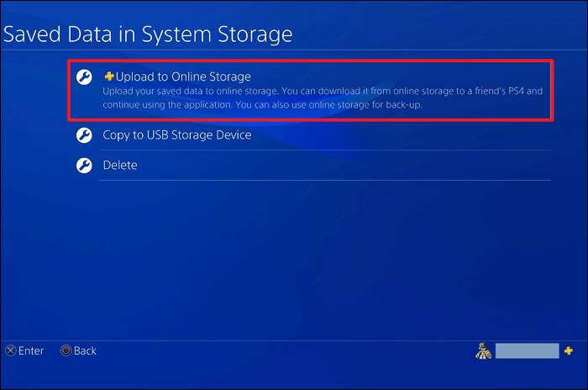The width and height of the screenshot is (588, 390).
Task: Click the user avatar icon in footer
Action: pos(484,351)
